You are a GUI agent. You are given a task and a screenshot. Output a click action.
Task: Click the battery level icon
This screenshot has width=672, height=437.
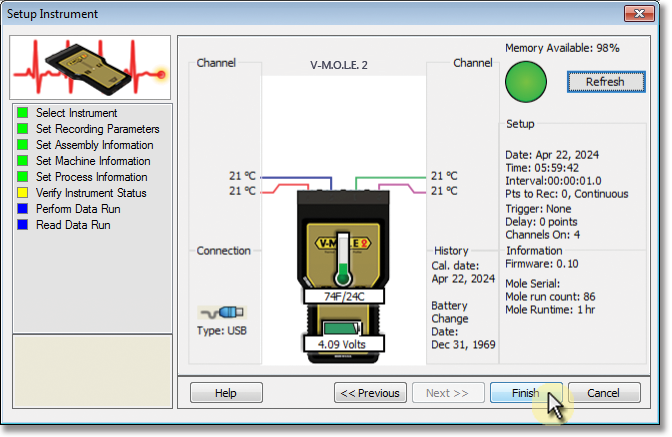pos(342,328)
